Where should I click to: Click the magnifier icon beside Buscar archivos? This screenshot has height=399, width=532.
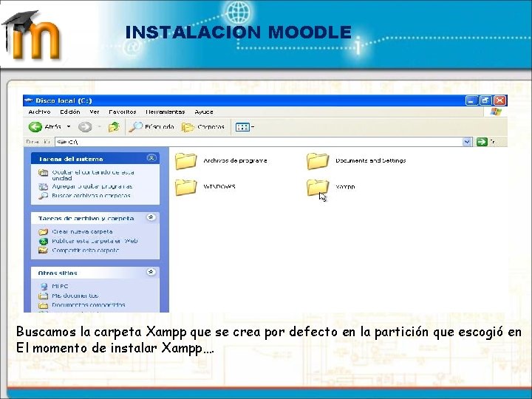[43, 196]
